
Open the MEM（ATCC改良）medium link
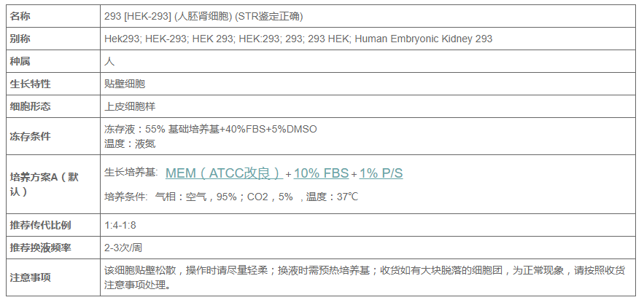coord(224,173)
